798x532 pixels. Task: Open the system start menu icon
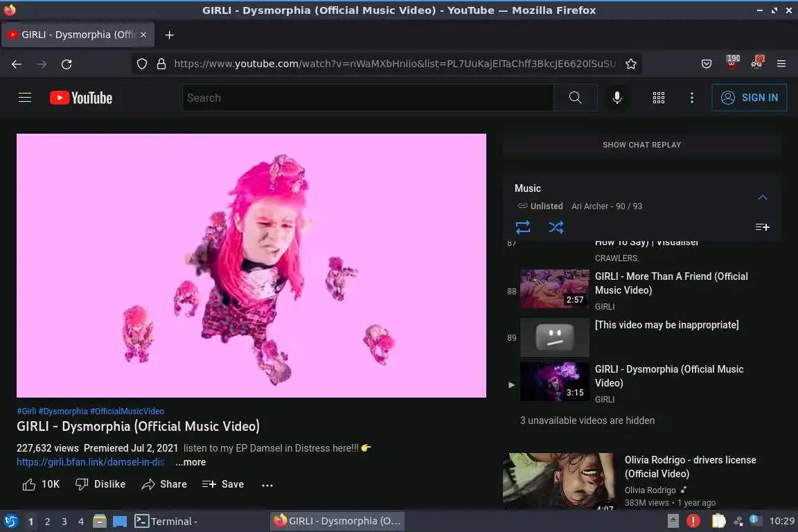click(x=11, y=522)
